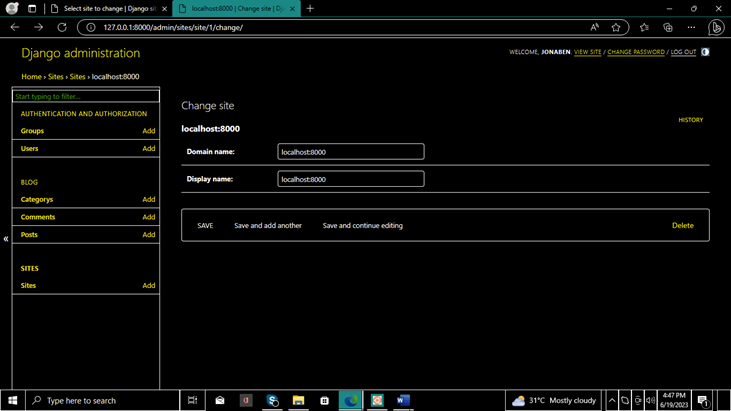Open the site information icon in address bar
Image resolution: width=731 pixels, height=411 pixels.
click(91, 27)
